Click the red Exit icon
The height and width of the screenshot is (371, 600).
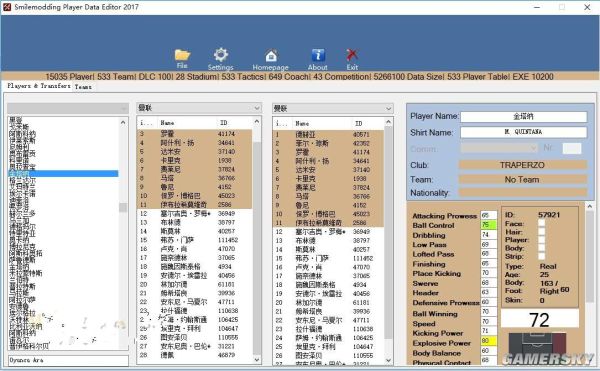click(x=352, y=55)
